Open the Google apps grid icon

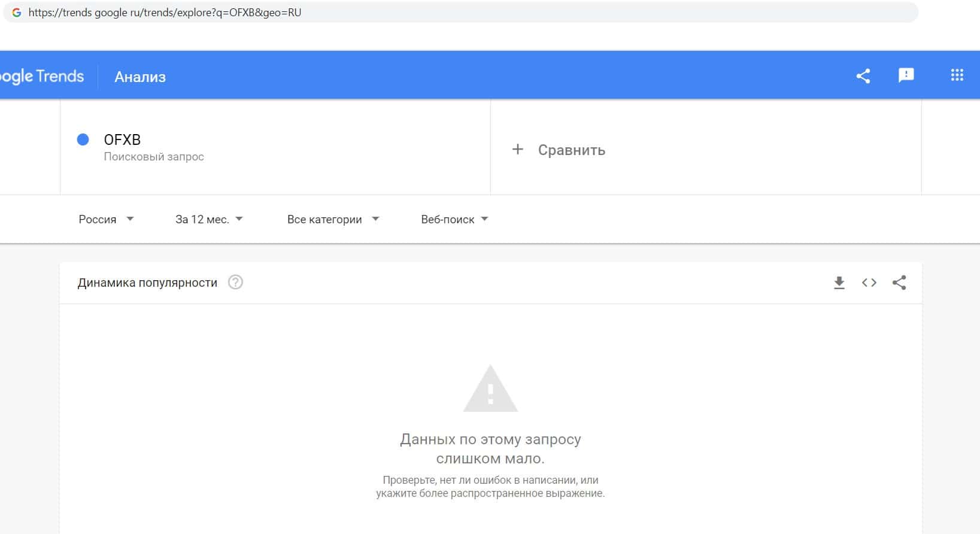pos(957,75)
